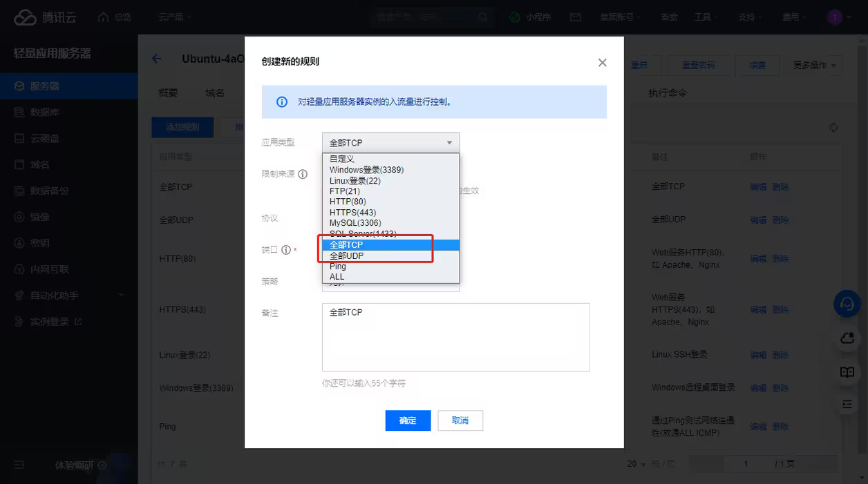This screenshot has height=484, width=868.
Task: Open 镜像 in the left sidebar
Action: (x=69, y=217)
